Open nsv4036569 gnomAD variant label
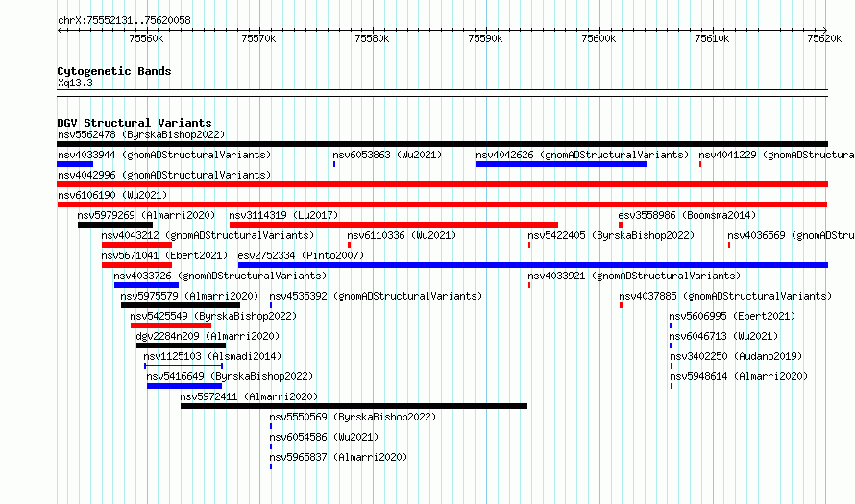This screenshot has height=504, width=855. [x=791, y=235]
